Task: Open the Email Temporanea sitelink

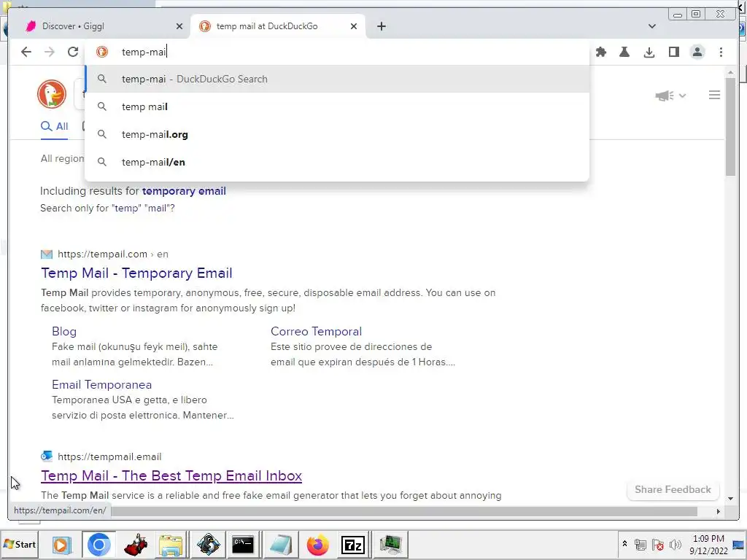Action: [x=101, y=385]
